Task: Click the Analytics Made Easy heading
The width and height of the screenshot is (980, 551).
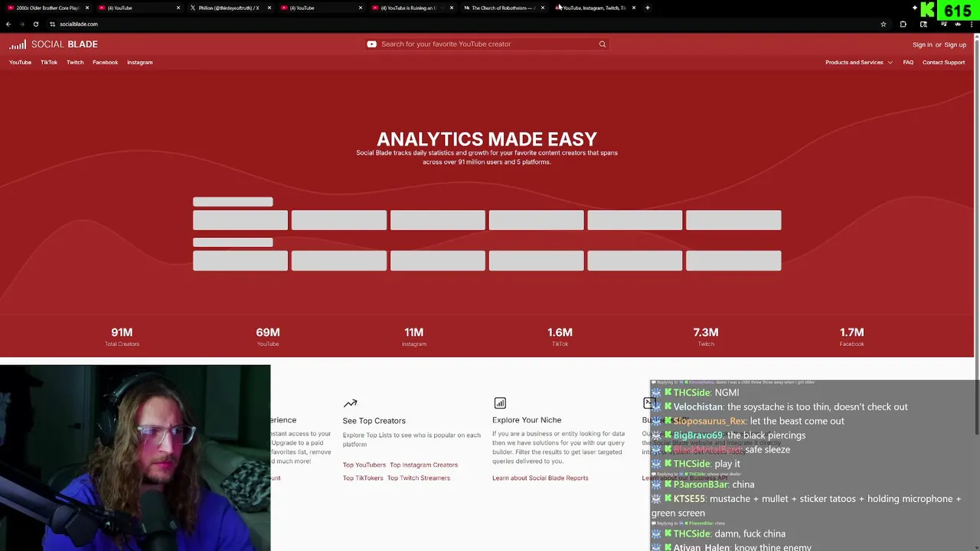Action: click(487, 139)
